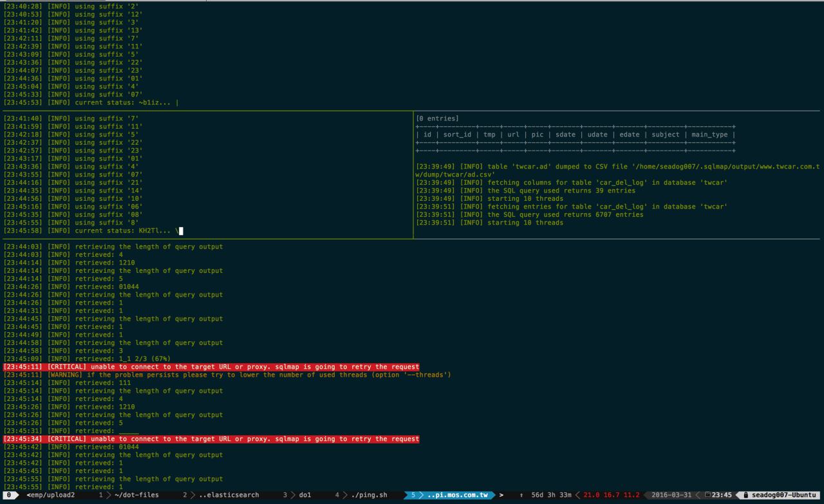Click 'the SQL query used returns 39 entries'
The height and width of the screenshot is (504, 824).
(525, 191)
